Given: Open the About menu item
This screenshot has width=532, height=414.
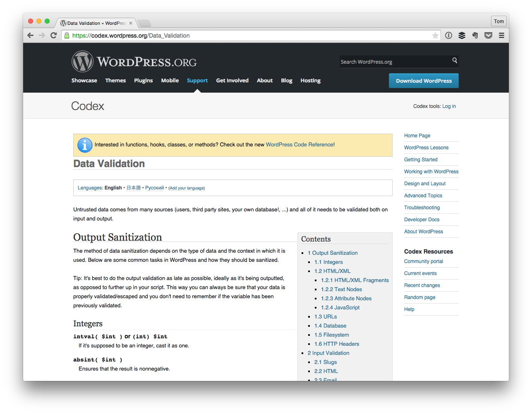Looking at the screenshot, I should pyautogui.click(x=265, y=81).
